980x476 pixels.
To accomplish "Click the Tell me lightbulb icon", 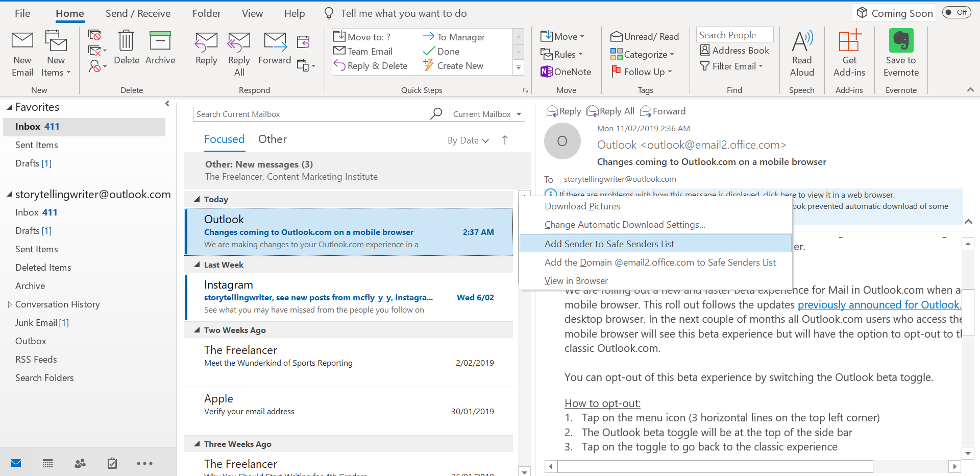I will click(x=329, y=13).
